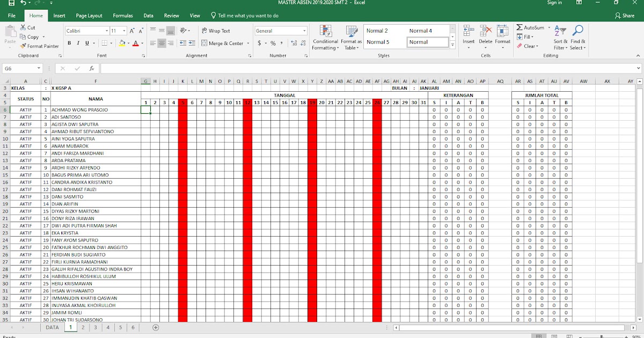Screen dimensions: 644x338
Task: Click Sign in link
Action: pyautogui.click(x=554, y=3)
